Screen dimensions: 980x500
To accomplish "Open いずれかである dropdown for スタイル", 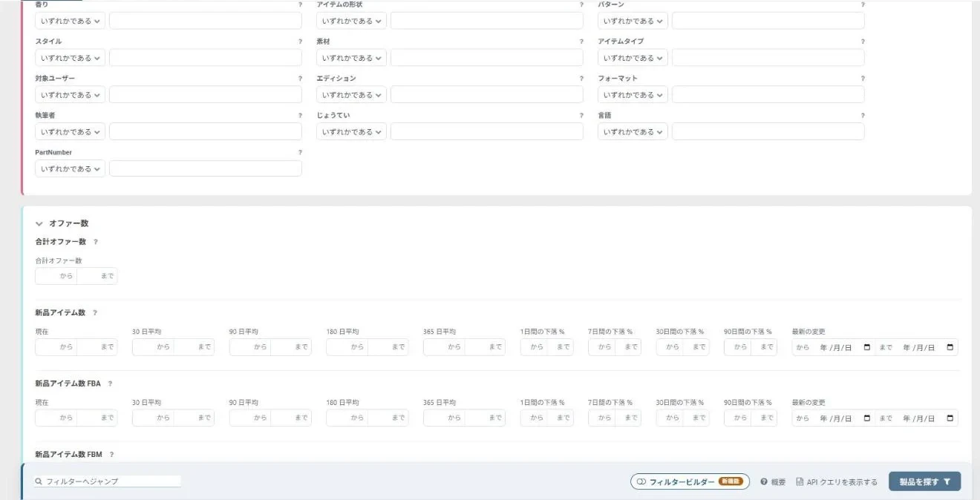I will pos(70,58).
